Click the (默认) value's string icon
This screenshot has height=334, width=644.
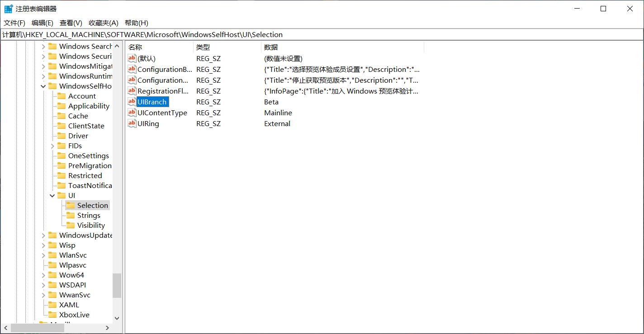132,58
